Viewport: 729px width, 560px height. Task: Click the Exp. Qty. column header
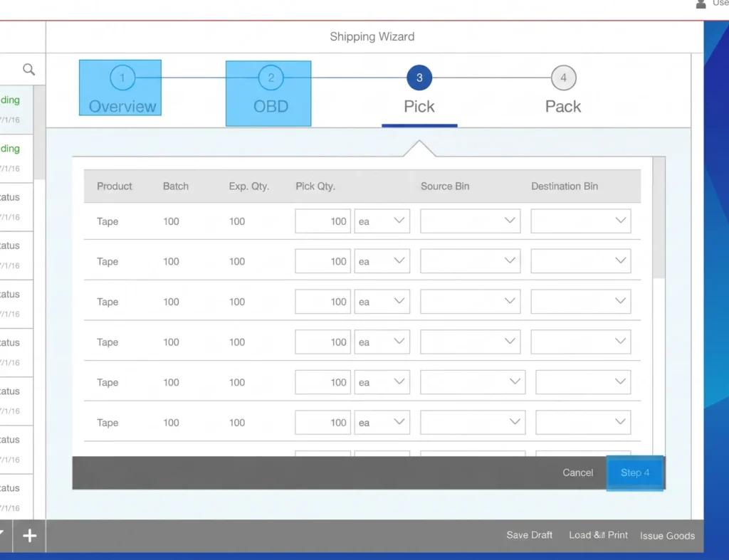coord(248,186)
